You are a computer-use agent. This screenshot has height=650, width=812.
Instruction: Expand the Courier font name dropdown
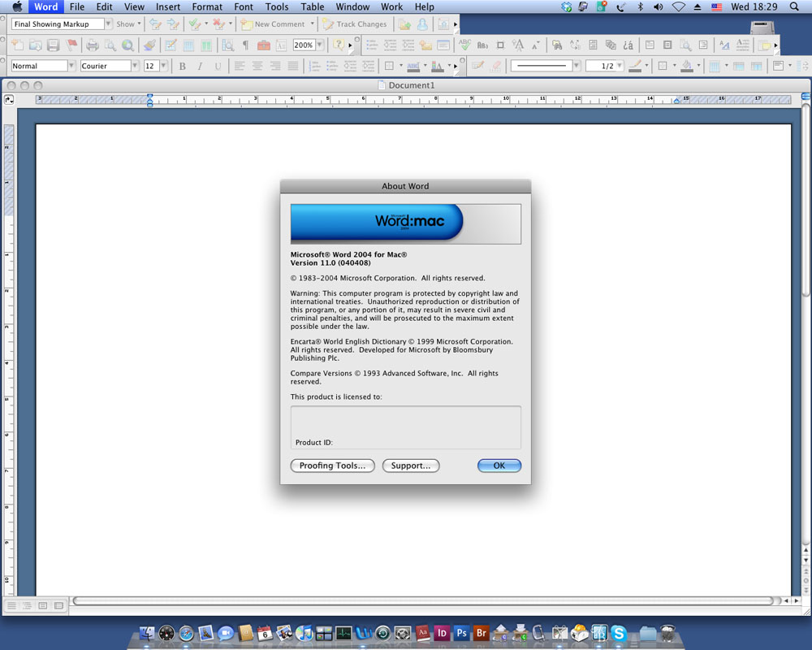135,66
